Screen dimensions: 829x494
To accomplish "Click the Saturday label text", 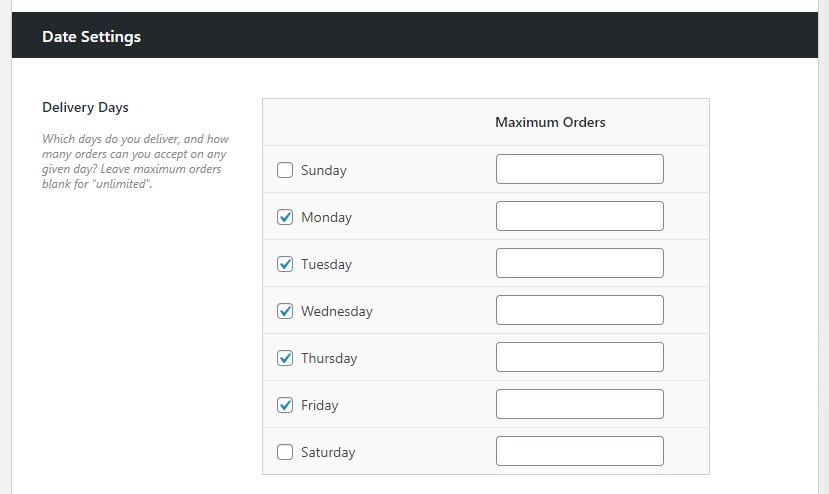I will click(x=328, y=452).
